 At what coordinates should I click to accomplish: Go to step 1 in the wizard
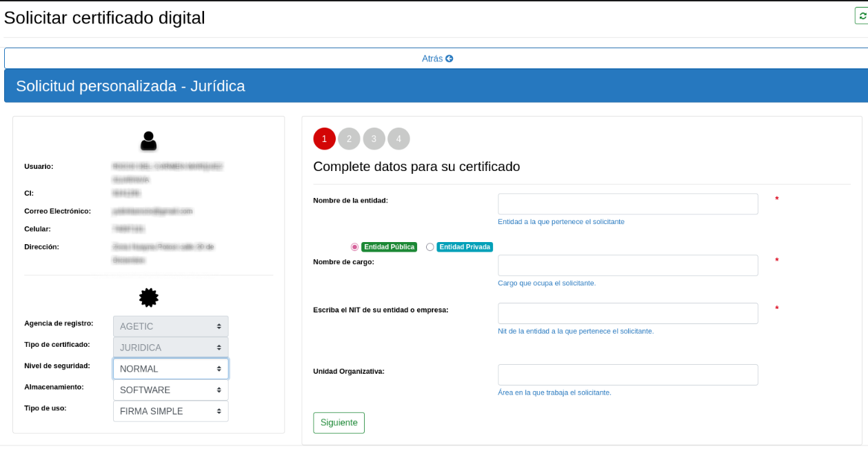click(x=325, y=139)
